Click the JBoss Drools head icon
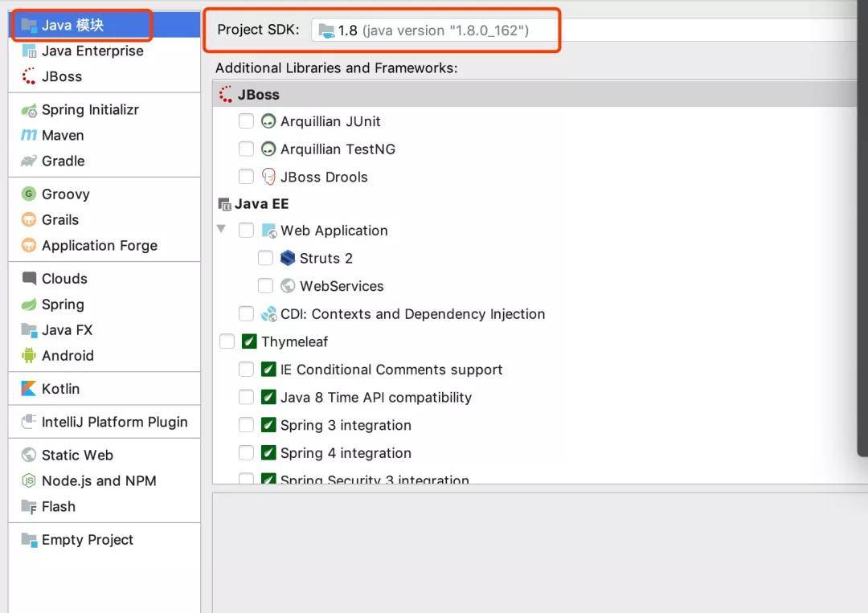This screenshot has width=868, height=613. (x=268, y=177)
